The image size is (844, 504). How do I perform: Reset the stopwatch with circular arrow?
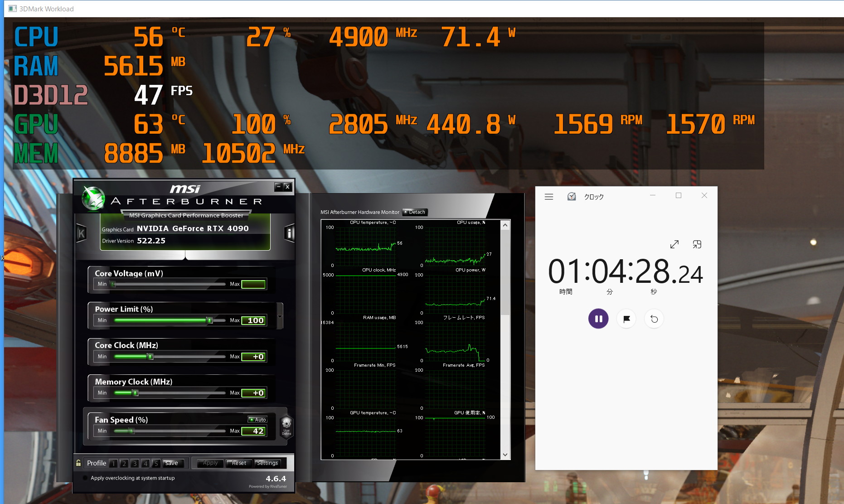click(x=654, y=319)
